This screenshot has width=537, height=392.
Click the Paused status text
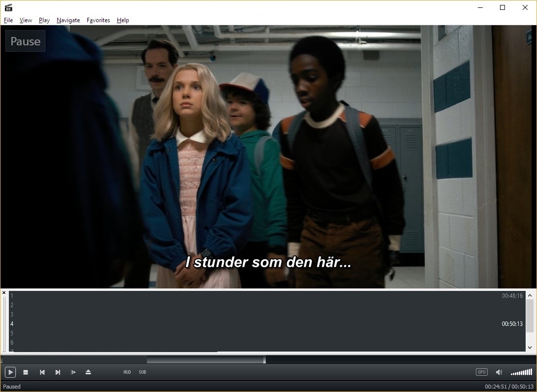click(x=12, y=387)
